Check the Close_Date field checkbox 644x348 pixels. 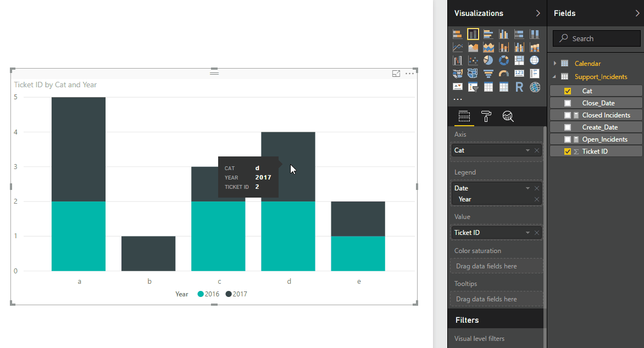[x=568, y=103]
